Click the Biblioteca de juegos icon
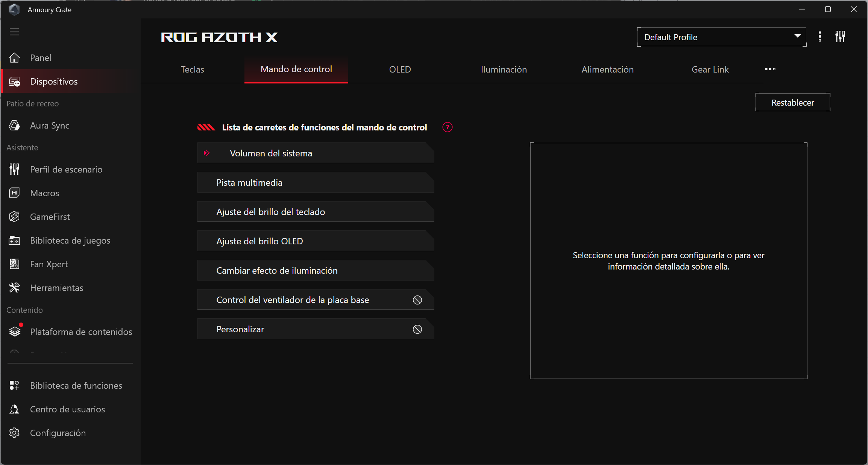Screen dimensions: 868x465 click(x=14, y=240)
